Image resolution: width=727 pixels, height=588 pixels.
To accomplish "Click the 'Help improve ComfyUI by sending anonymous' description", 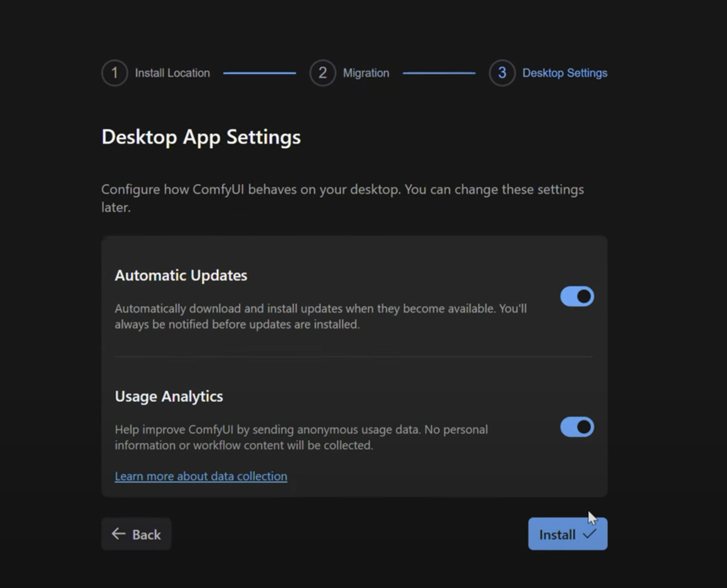I will tap(301, 437).
